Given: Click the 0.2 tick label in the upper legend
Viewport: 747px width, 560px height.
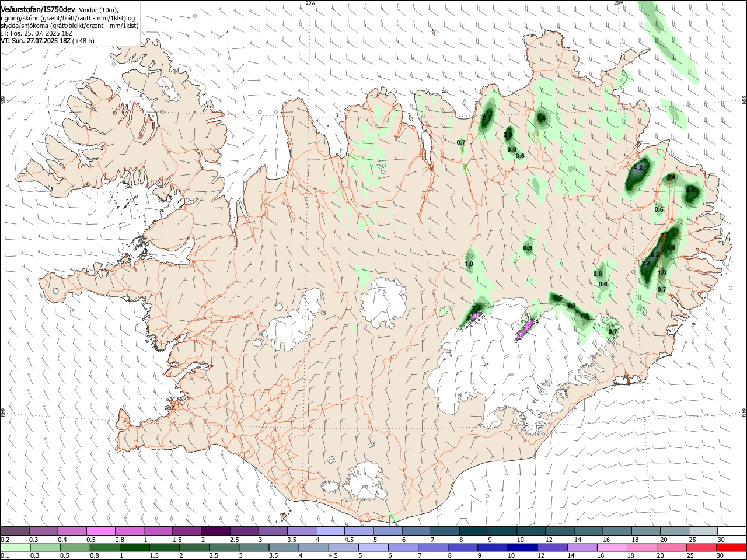Looking at the screenshot, I should (x=5, y=540).
